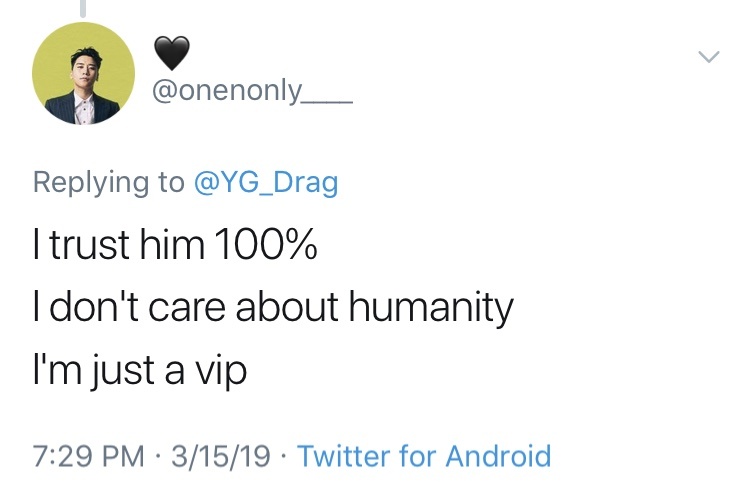Open the @YG_Drag mention link
Screen dimensions: 750x488
tap(265, 183)
